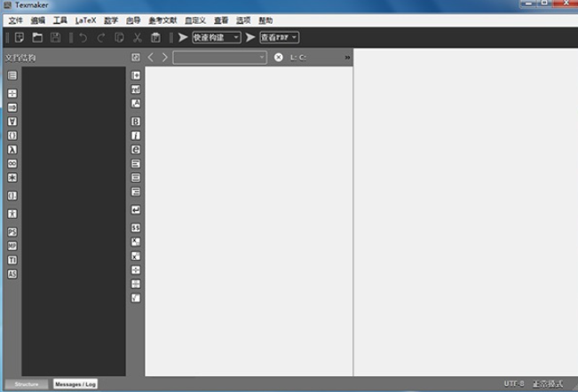
Task: Insert a sectioning command with the + icon
Action: pos(136,75)
